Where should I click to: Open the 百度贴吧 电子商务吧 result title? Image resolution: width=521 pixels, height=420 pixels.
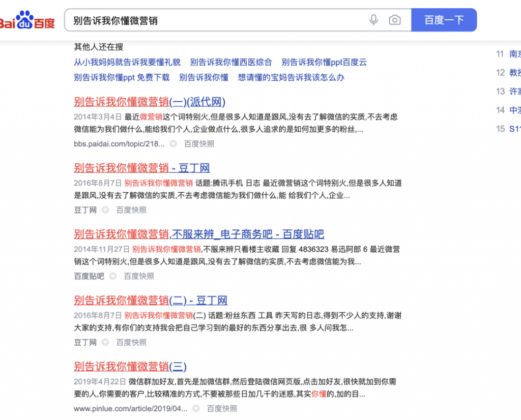[x=199, y=234]
